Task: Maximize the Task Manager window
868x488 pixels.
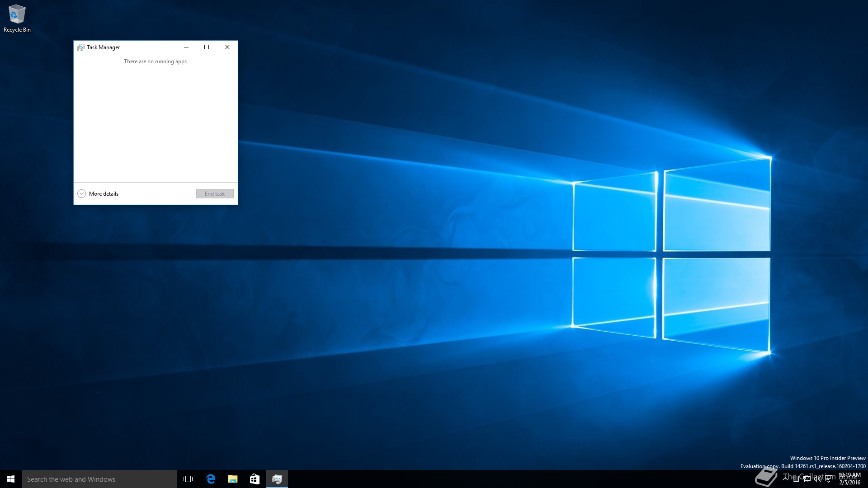Action: coord(207,47)
